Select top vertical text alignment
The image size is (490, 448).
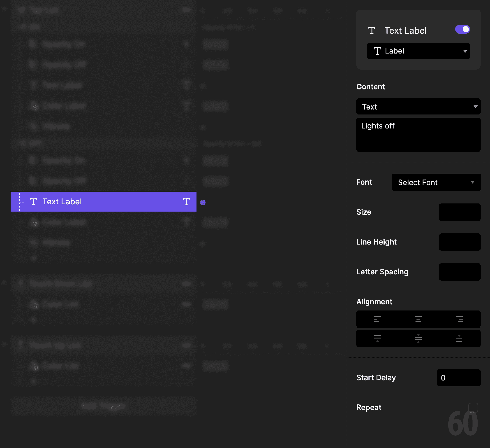(377, 338)
